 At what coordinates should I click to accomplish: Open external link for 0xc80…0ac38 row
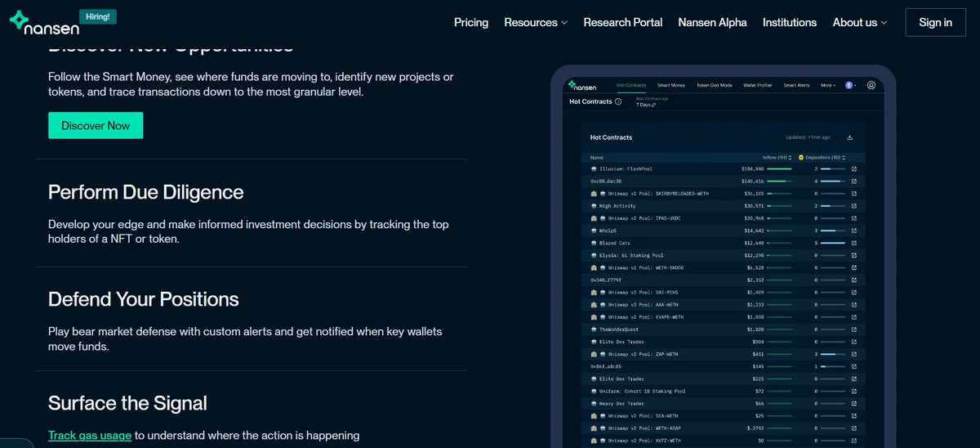point(854,181)
